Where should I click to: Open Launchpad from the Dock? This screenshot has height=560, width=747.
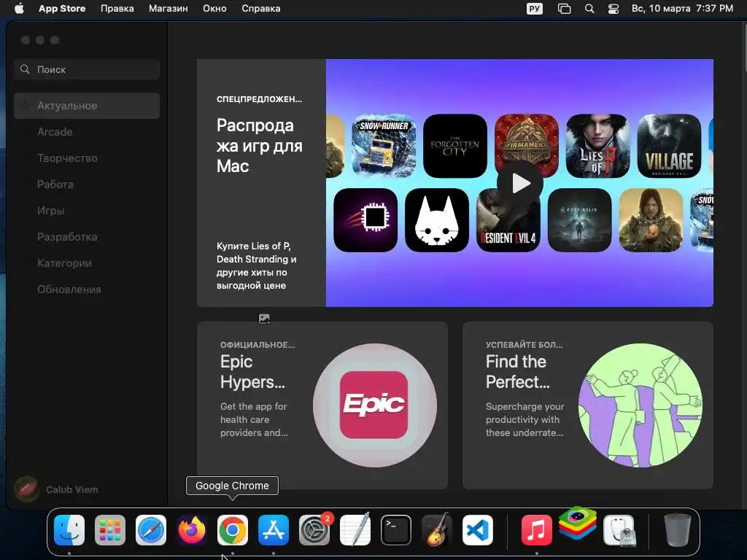[110, 530]
